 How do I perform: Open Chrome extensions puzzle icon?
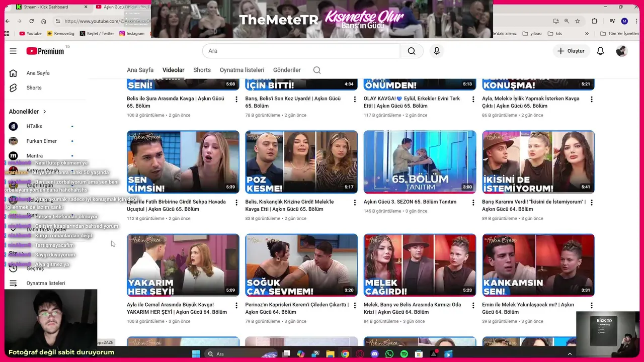click(595, 21)
